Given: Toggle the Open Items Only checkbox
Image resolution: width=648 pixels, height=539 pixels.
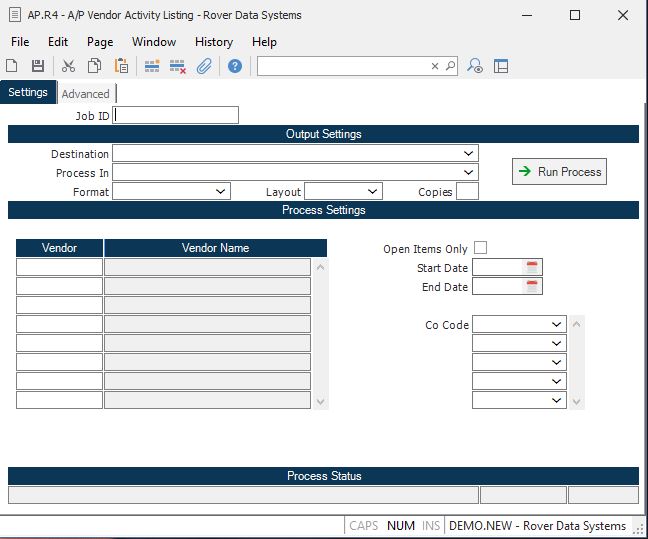Looking at the screenshot, I should pos(481,248).
